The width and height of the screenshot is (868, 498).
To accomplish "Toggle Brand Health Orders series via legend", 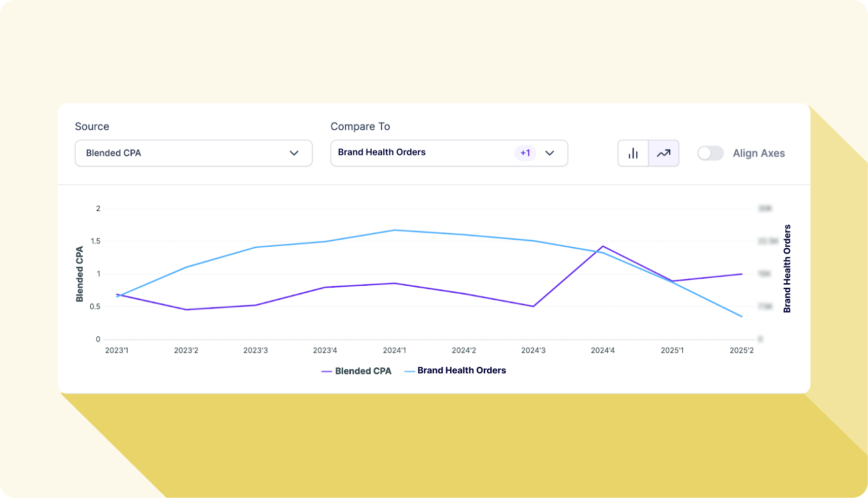I will coord(461,370).
